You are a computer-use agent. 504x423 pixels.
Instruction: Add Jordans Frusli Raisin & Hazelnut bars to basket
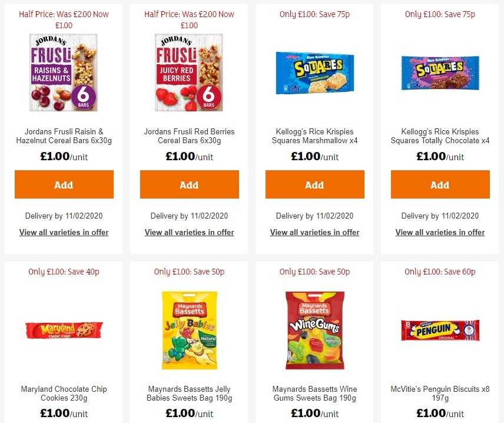pyautogui.click(x=64, y=184)
